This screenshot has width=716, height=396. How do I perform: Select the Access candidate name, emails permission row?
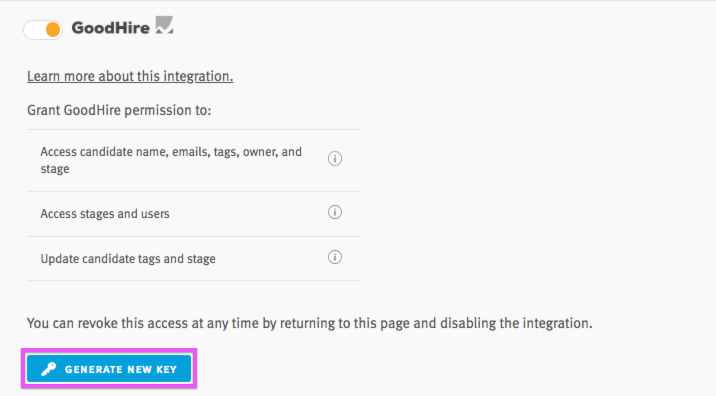tap(193, 160)
